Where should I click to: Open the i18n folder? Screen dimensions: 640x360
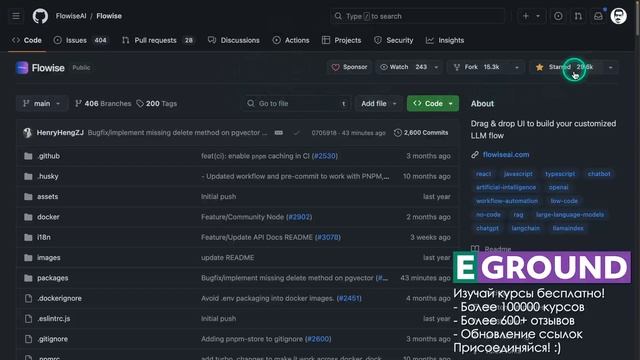coord(44,237)
